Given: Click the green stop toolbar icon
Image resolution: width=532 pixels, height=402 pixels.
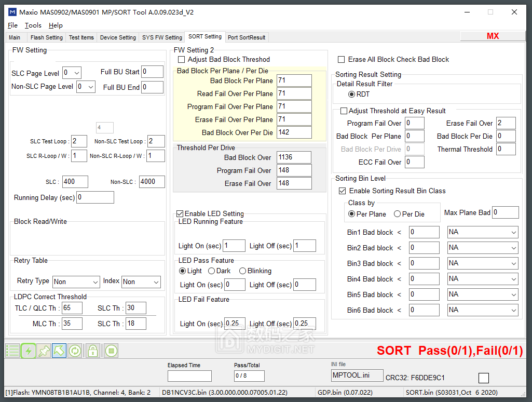Looking at the screenshot, I should coord(111,351).
